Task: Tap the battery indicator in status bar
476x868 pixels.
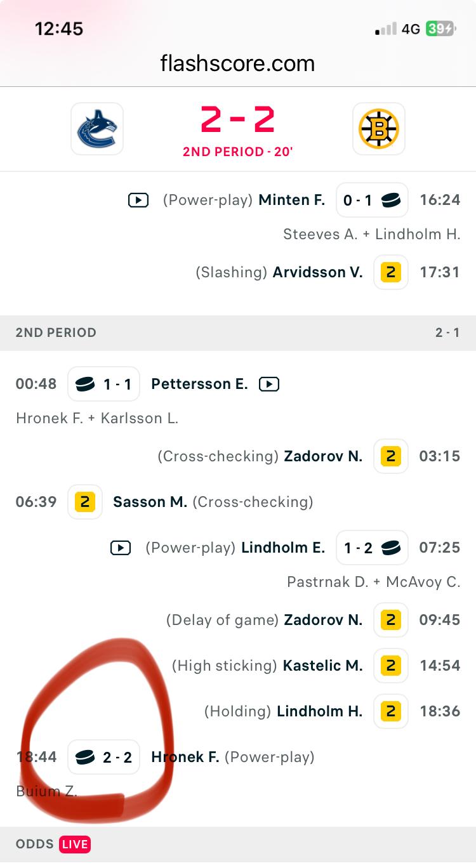Action: click(440, 29)
